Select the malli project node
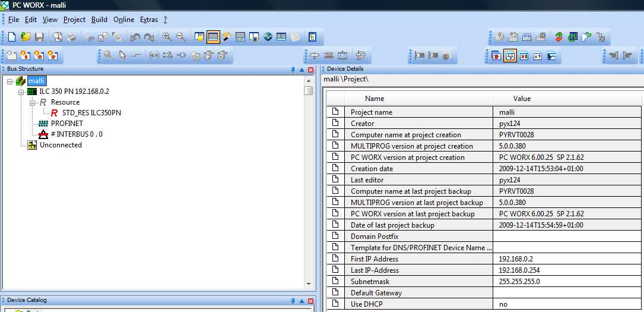 click(36, 81)
